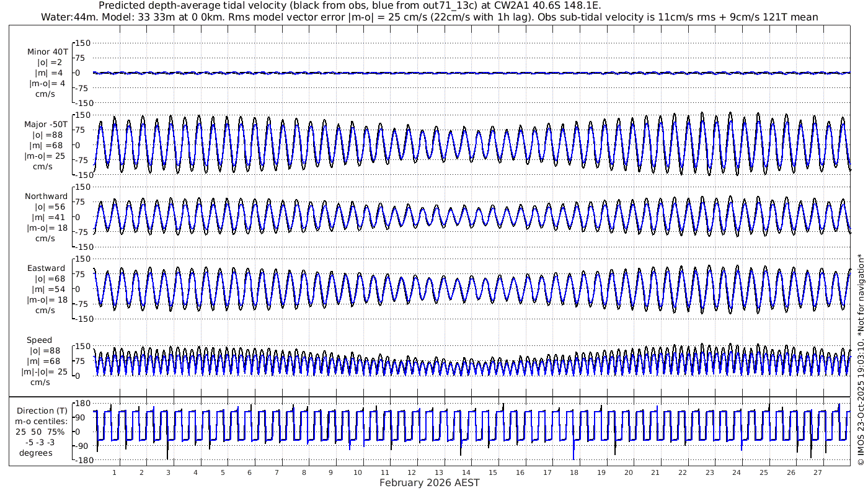Click the 'Major -50T' panel label
Screen dimensions: 868x496
(46, 124)
